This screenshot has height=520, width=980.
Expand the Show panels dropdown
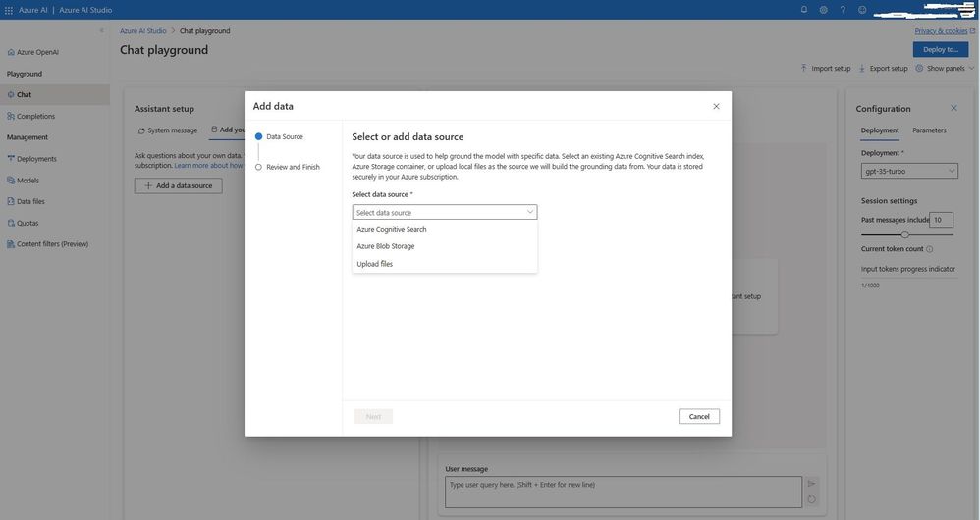(945, 68)
